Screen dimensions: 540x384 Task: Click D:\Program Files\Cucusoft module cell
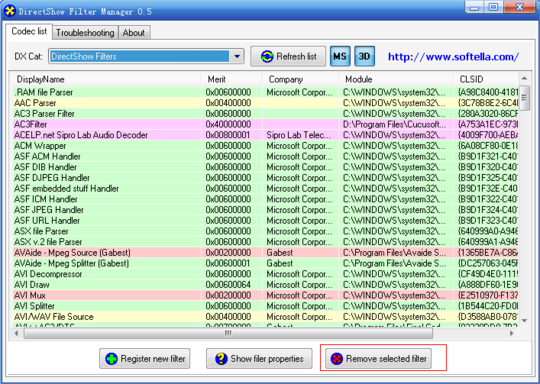pos(394,124)
